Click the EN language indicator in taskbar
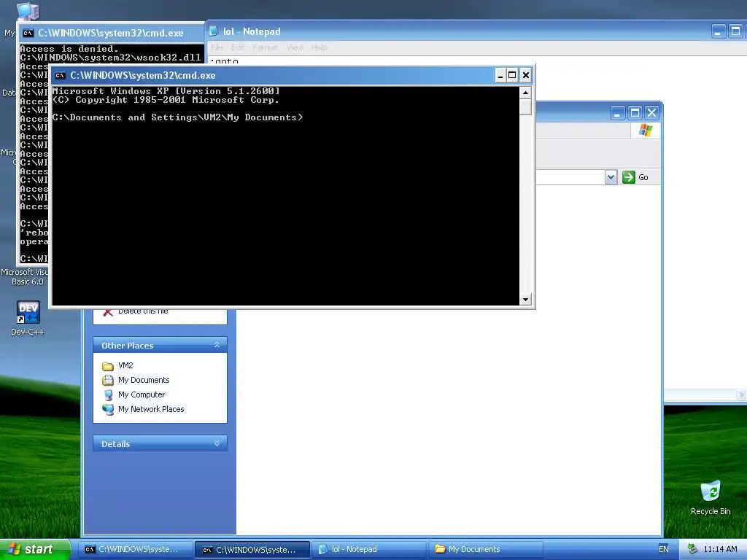 (664, 549)
